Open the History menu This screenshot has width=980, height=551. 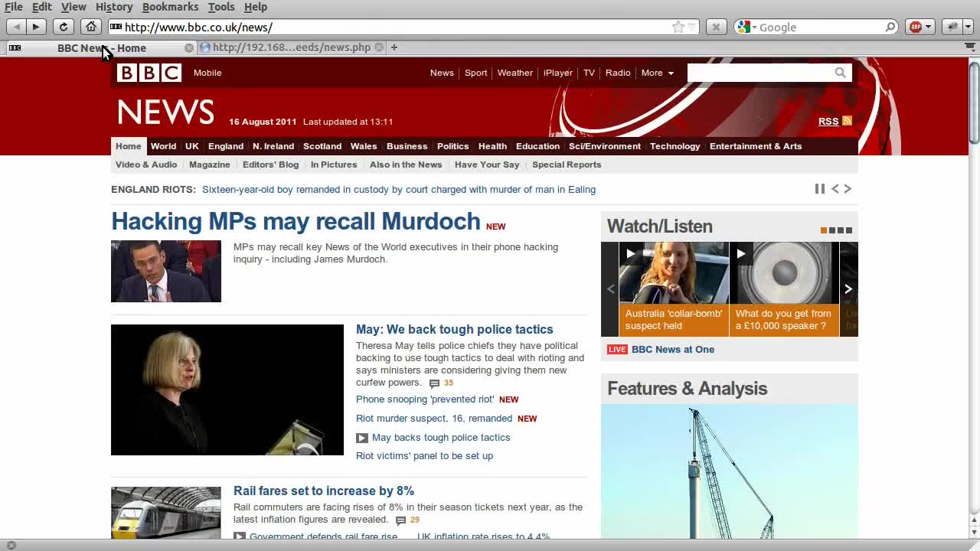click(114, 7)
